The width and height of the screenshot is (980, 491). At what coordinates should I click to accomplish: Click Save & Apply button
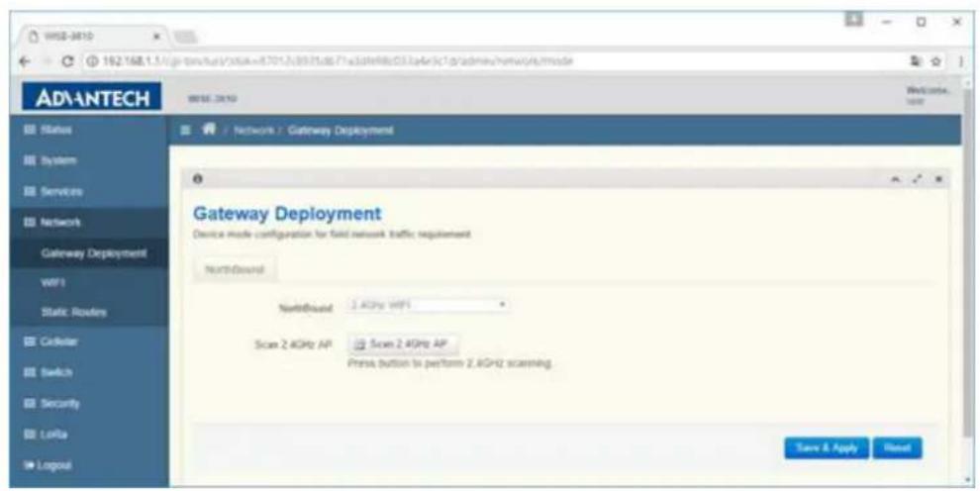click(x=827, y=447)
